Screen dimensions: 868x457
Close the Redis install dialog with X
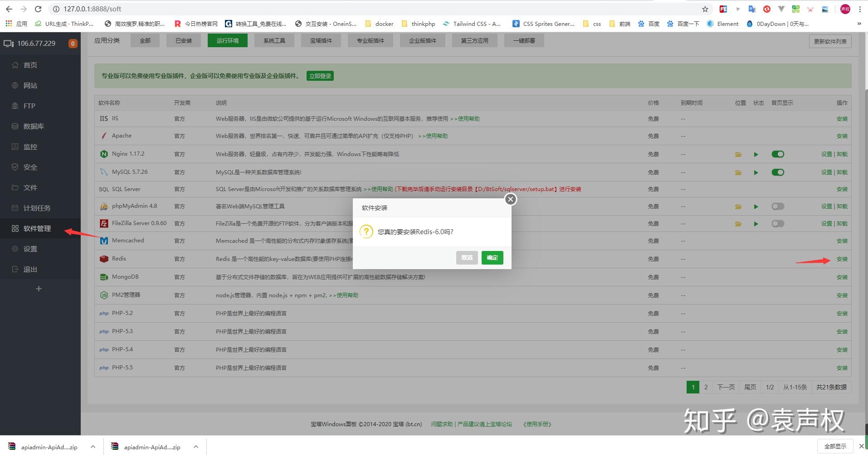pyautogui.click(x=511, y=199)
